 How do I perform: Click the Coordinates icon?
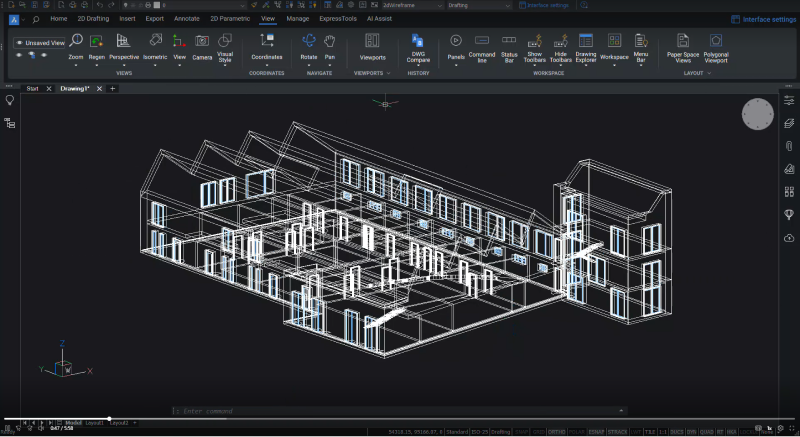click(x=266, y=40)
